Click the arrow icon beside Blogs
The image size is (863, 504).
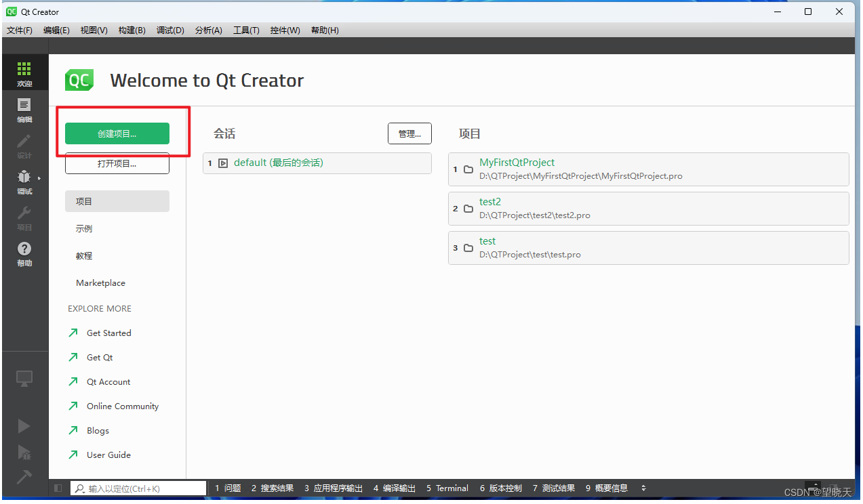[x=73, y=430]
